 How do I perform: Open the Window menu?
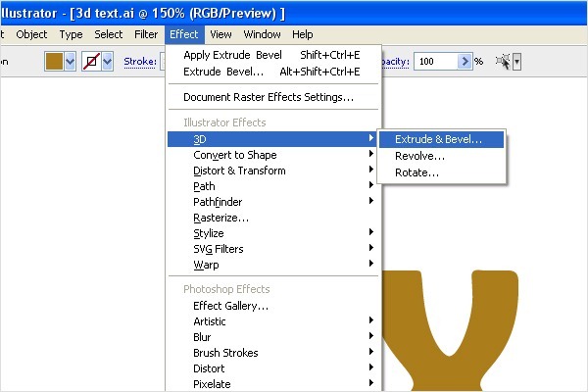pos(262,34)
